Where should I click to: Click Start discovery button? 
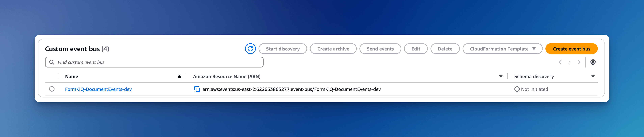(283, 49)
